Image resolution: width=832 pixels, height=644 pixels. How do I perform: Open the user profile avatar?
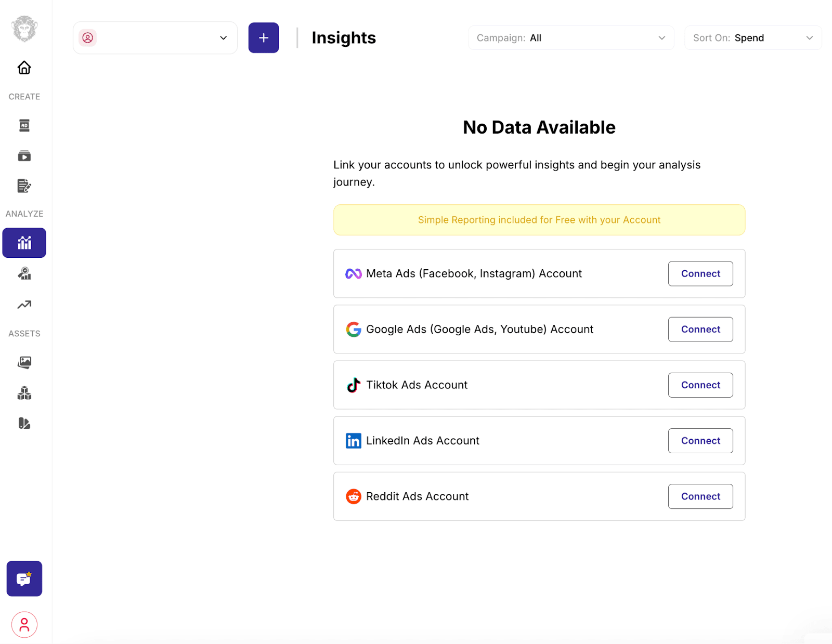(x=24, y=624)
